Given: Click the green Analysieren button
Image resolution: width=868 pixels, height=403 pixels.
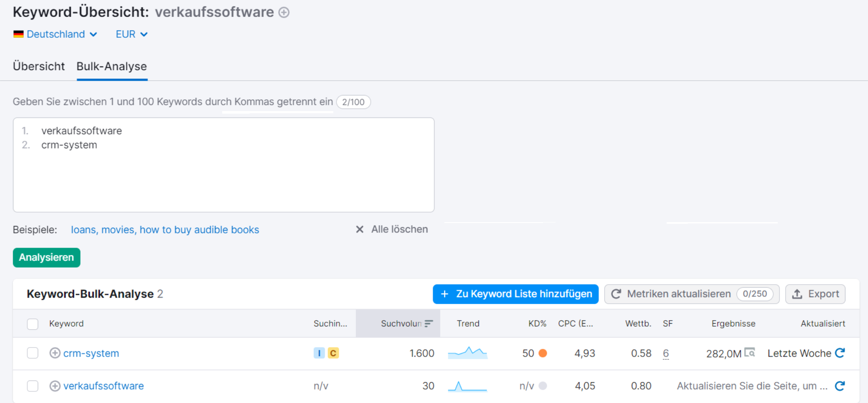Looking at the screenshot, I should 46,257.
